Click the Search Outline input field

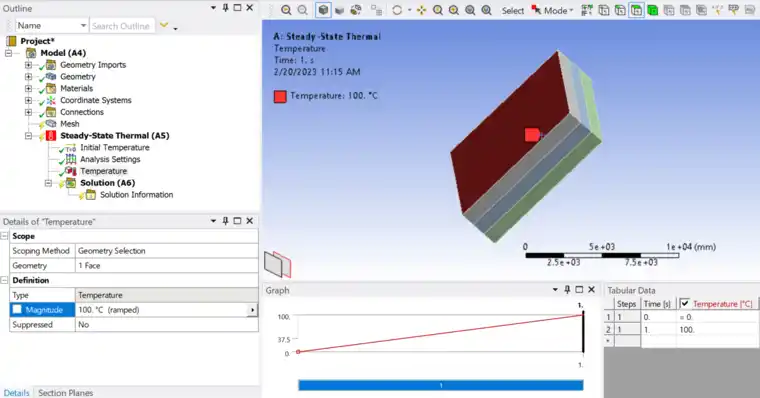(x=122, y=26)
